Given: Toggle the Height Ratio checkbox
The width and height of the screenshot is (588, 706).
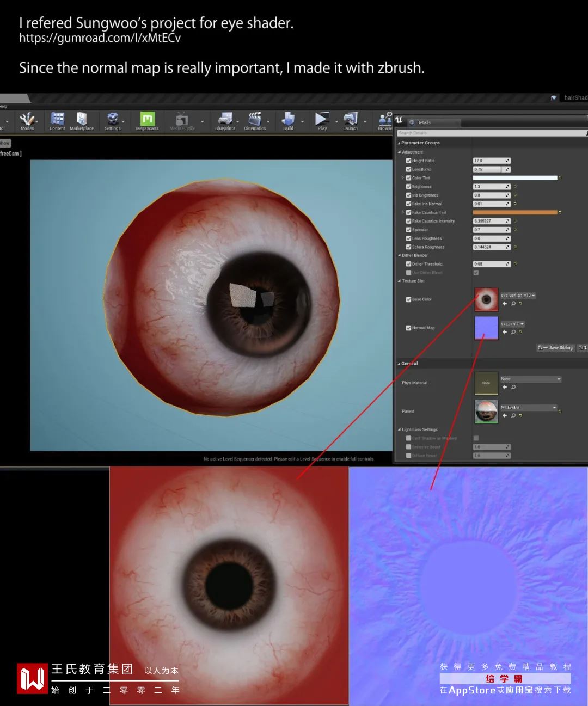Looking at the screenshot, I should click(408, 161).
